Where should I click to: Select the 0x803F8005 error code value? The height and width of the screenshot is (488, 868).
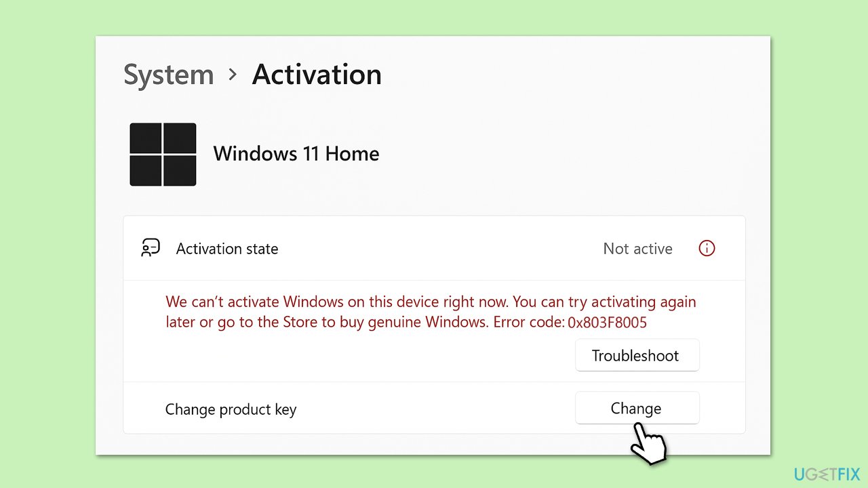pyautogui.click(x=607, y=323)
